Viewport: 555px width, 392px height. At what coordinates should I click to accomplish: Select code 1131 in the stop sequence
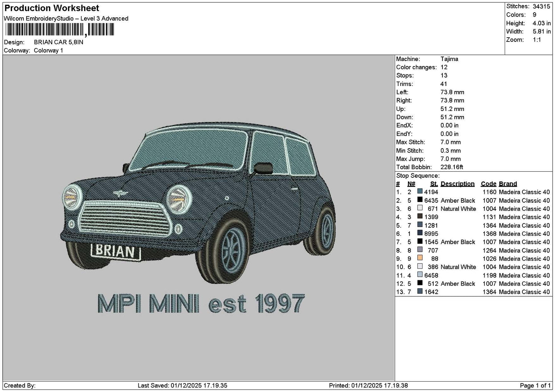point(490,217)
